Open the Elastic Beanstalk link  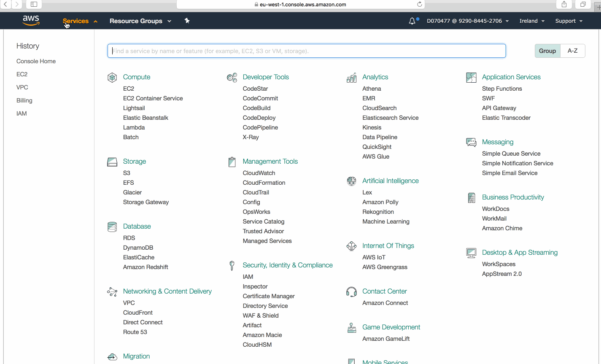tap(146, 118)
